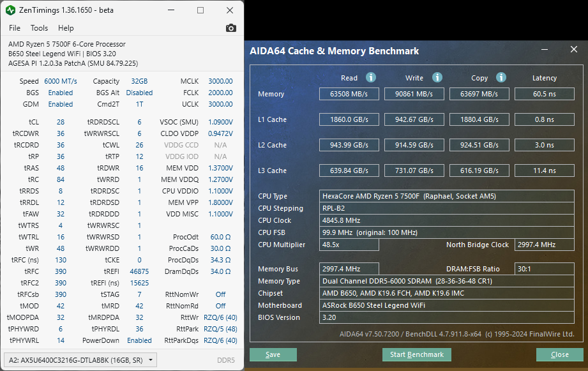Click the FCLK value 2000.00
The image size is (588, 371).
coord(220,93)
